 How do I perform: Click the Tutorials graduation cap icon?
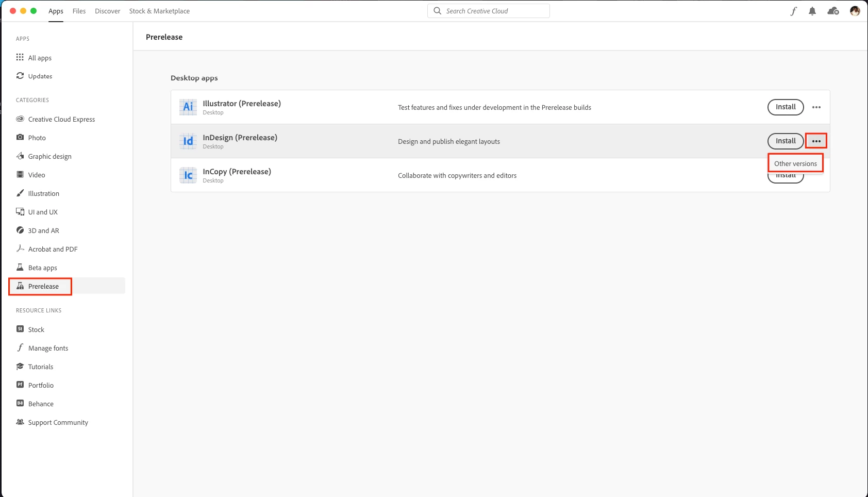tap(20, 366)
